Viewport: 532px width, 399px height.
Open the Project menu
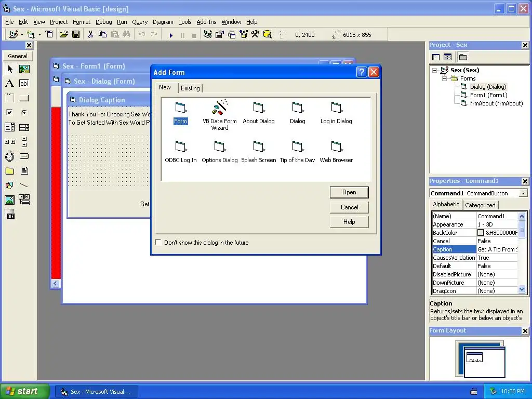[x=58, y=22]
